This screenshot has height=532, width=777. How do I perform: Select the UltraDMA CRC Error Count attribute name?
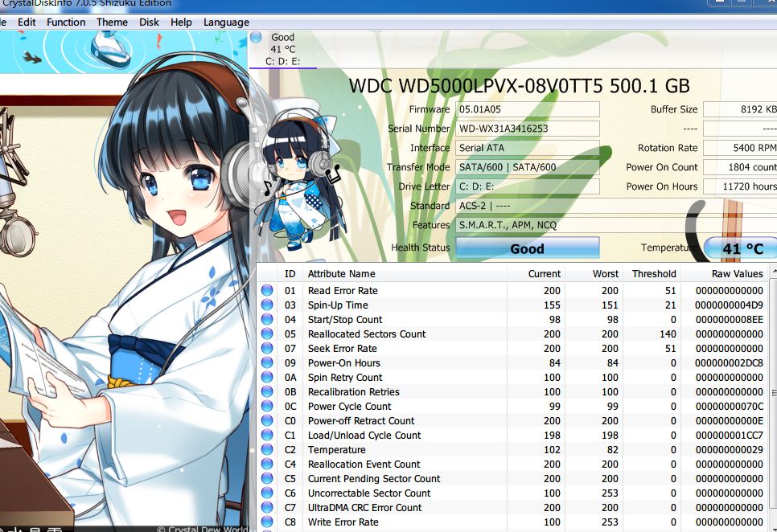(364, 507)
